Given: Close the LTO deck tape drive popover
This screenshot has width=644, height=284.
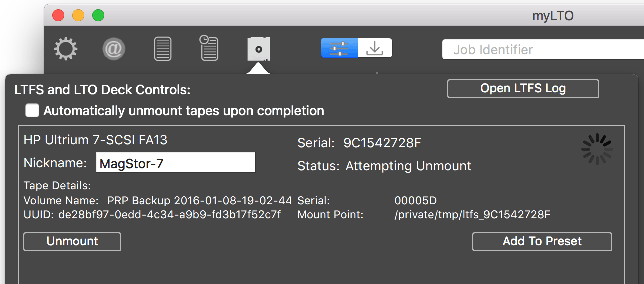Looking at the screenshot, I should (x=259, y=49).
